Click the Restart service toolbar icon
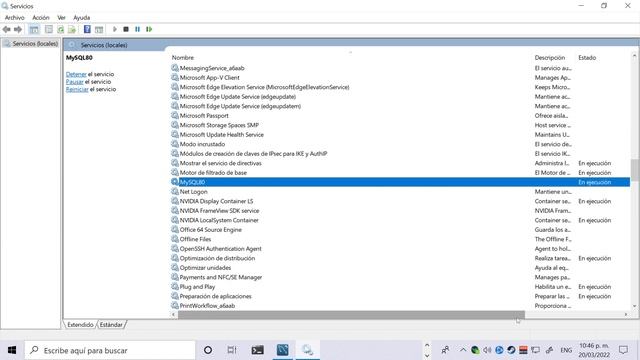Viewport: 640px width, 360px height. coord(149,29)
